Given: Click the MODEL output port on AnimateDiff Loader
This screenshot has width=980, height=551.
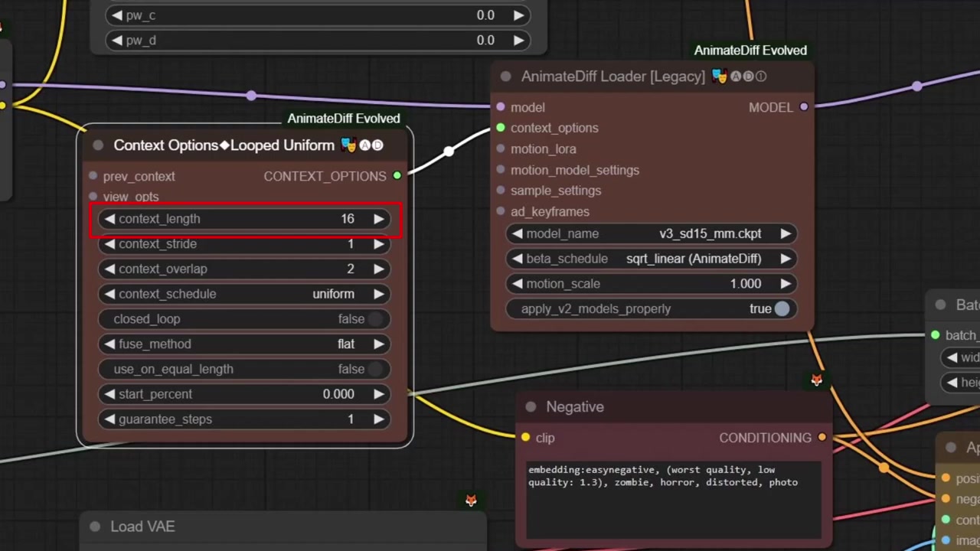Looking at the screenshot, I should [804, 107].
